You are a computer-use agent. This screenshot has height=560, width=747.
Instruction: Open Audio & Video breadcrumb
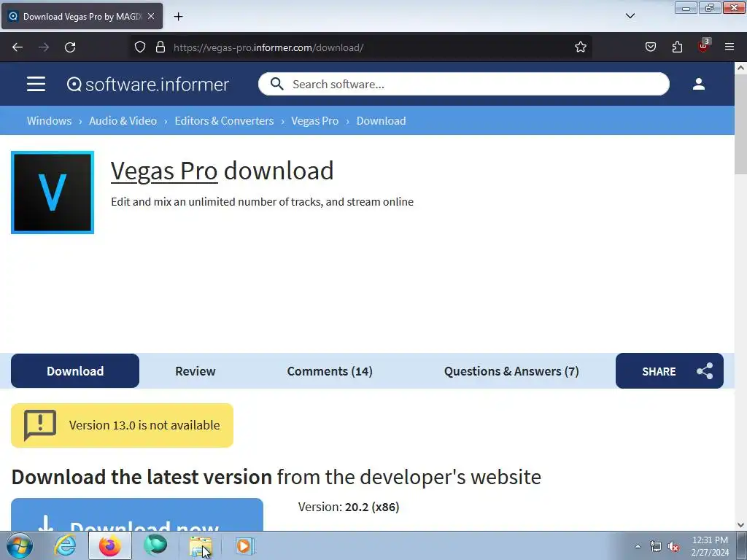click(123, 121)
